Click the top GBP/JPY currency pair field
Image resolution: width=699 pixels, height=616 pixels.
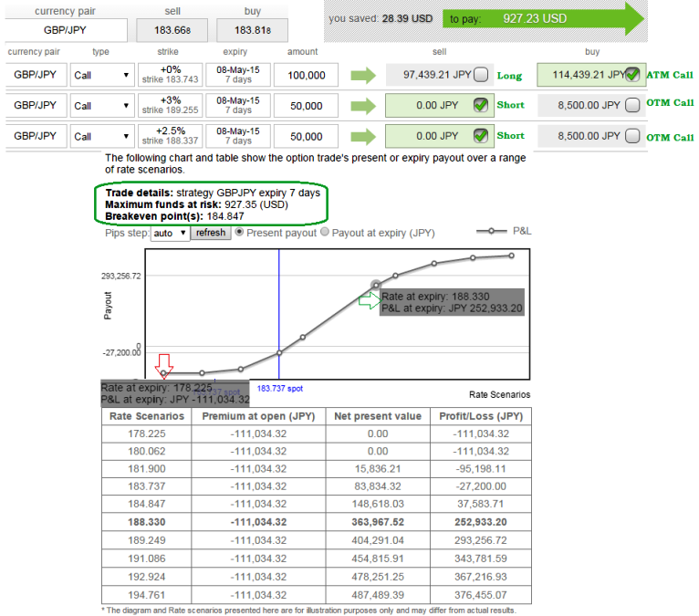tap(66, 30)
